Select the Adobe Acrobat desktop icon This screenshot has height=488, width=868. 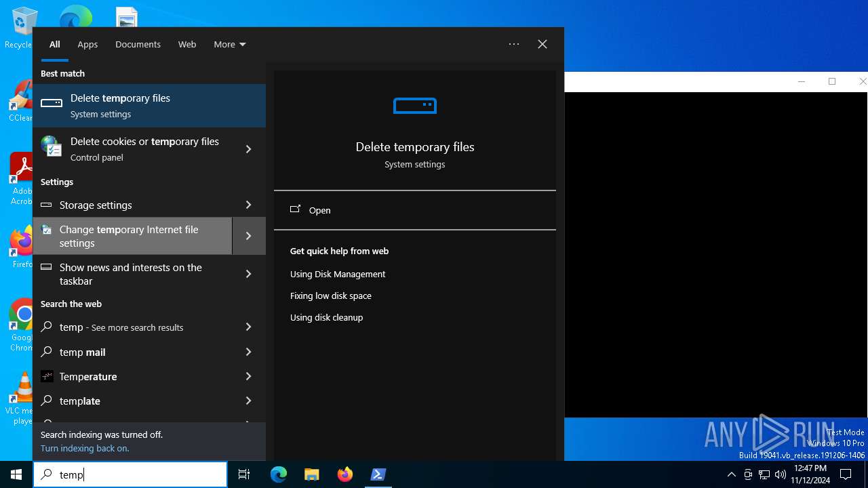[x=20, y=179]
